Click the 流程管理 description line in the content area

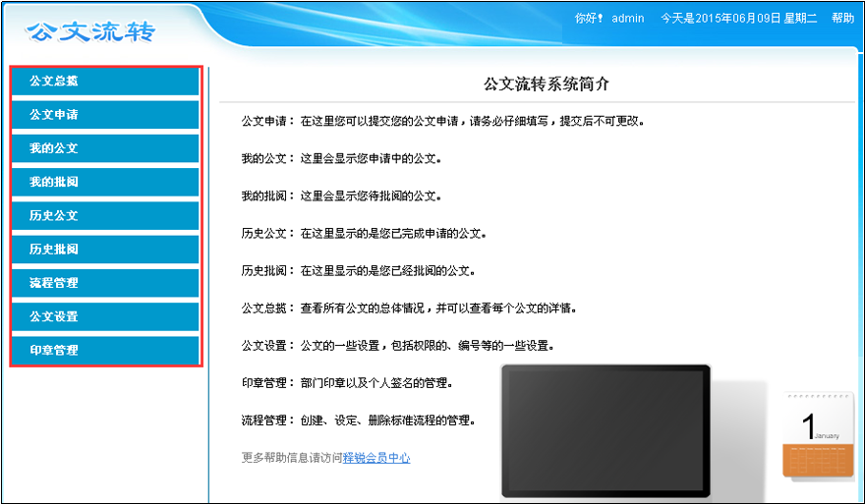point(359,420)
